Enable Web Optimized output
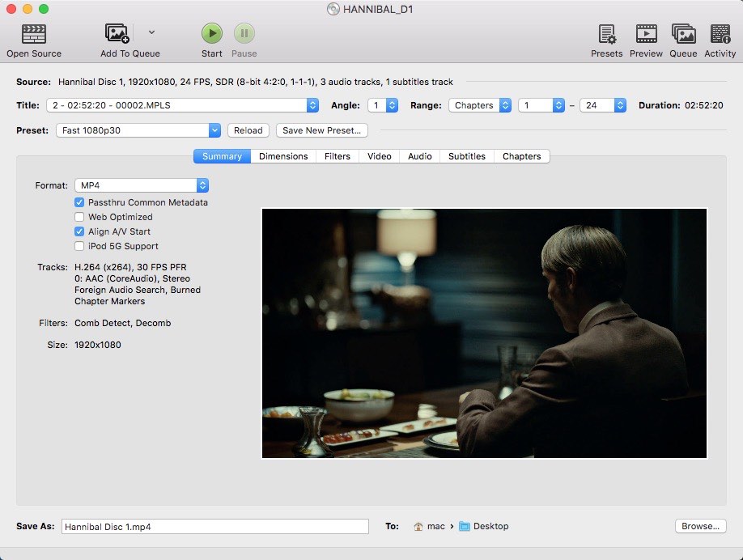 79,217
